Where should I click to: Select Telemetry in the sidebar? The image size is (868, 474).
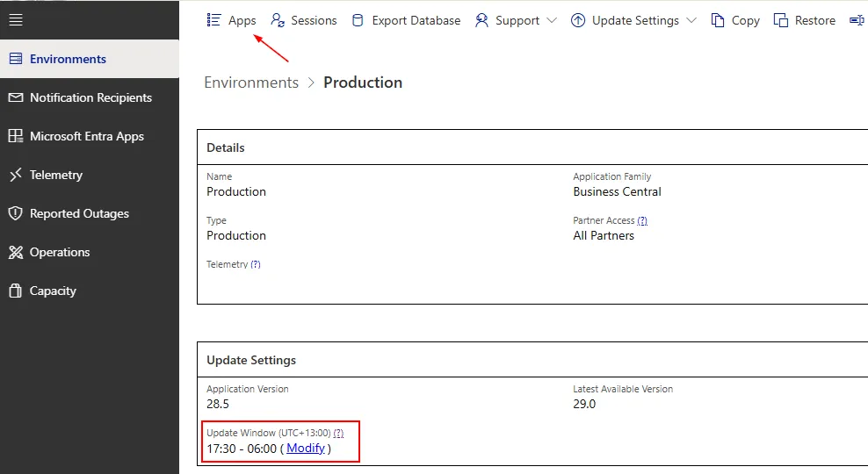[x=90, y=175]
